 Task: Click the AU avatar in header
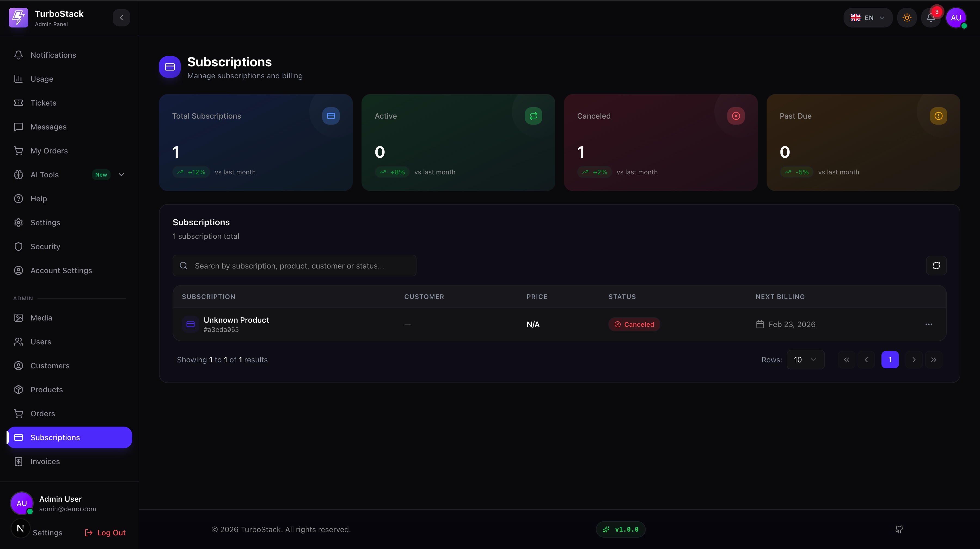[956, 18]
